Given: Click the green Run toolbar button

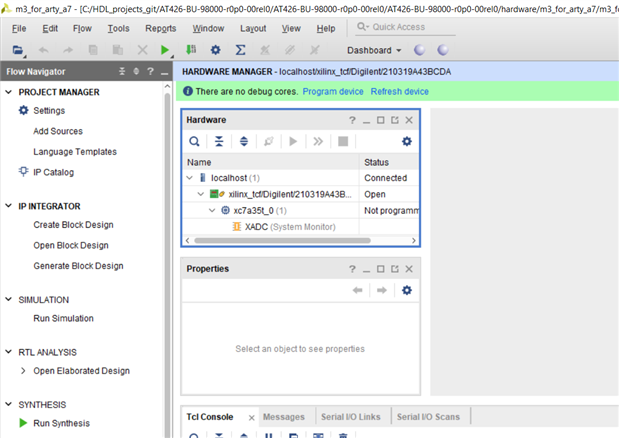Looking at the screenshot, I should coord(166,49).
